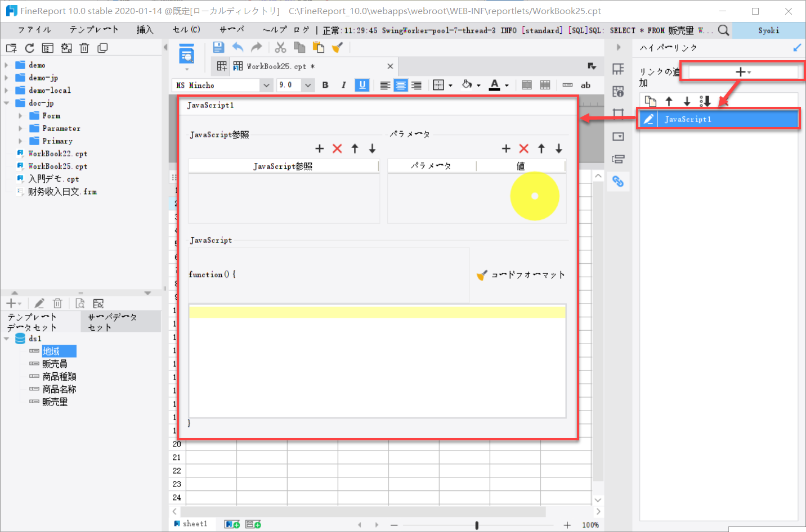806x532 pixels.
Task: Click the unmerge cells icon
Action: click(545, 85)
